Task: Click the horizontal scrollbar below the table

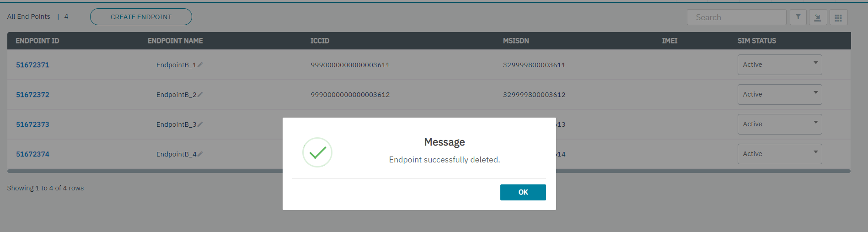Action: (137, 171)
